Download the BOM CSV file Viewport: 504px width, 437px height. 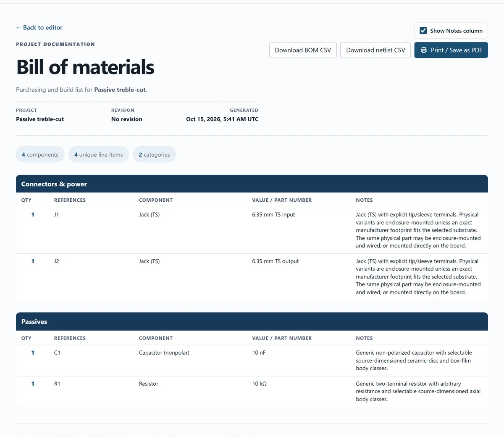[303, 50]
